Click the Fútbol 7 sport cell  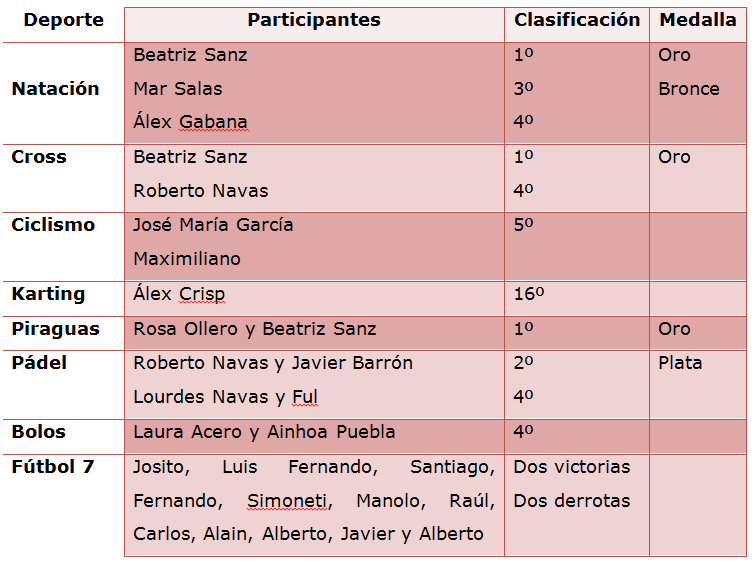click(x=52, y=466)
